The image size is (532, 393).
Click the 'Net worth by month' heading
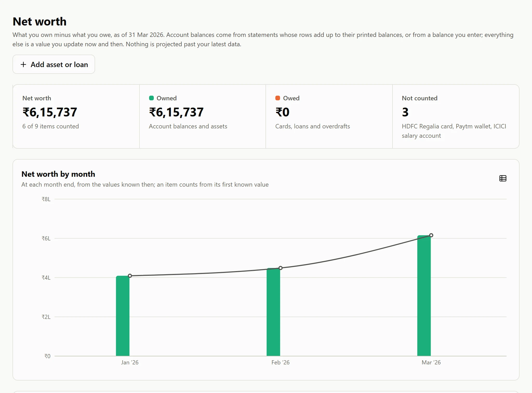pyautogui.click(x=58, y=174)
